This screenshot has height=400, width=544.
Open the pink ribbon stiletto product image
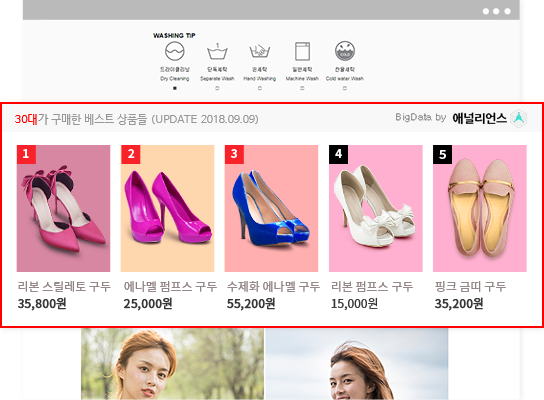pyautogui.click(x=63, y=208)
